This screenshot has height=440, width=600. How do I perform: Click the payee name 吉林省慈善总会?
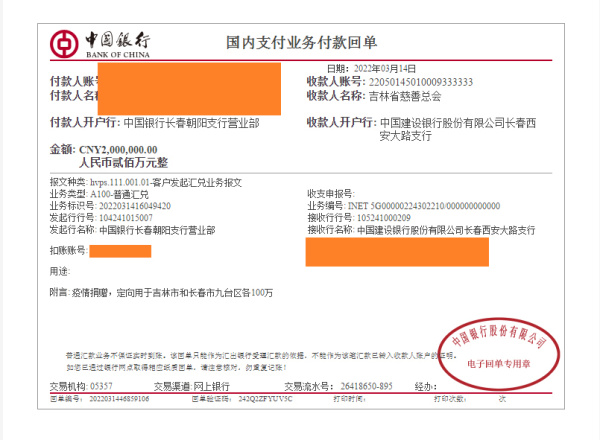[x=405, y=96]
